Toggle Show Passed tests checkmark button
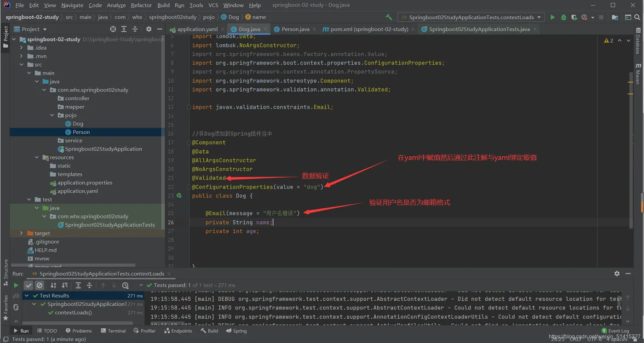This screenshot has width=644, height=343. click(29, 286)
